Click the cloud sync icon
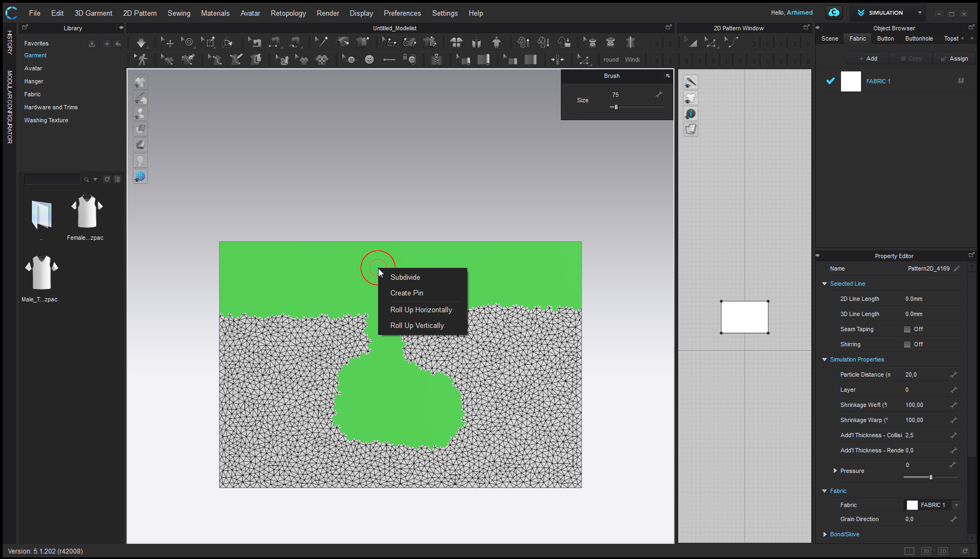Viewport: 980px width, 559px height. click(833, 12)
